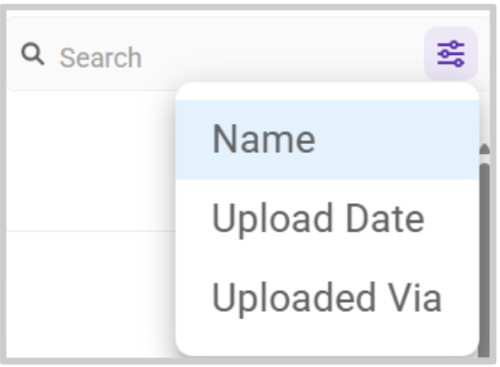Viewport: 500px width, 367px height.
Task: Click the search lens beside Search
Action: (33, 54)
